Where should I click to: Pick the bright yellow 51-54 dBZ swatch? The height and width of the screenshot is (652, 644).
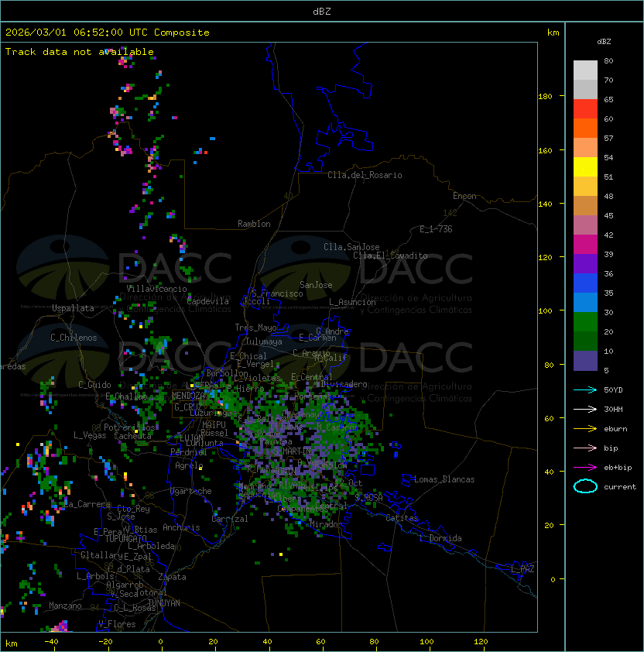(x=585, y=167)
